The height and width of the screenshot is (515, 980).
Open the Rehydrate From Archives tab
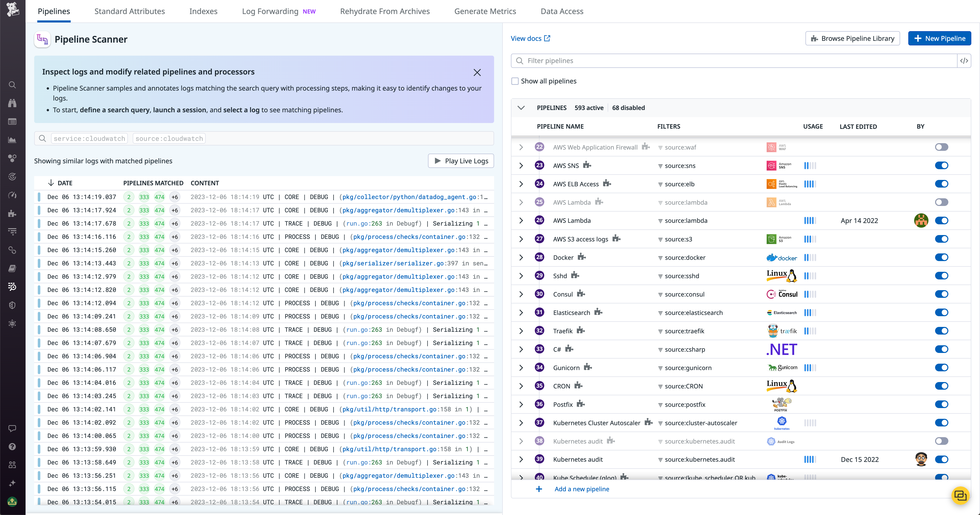click(385, 11)
